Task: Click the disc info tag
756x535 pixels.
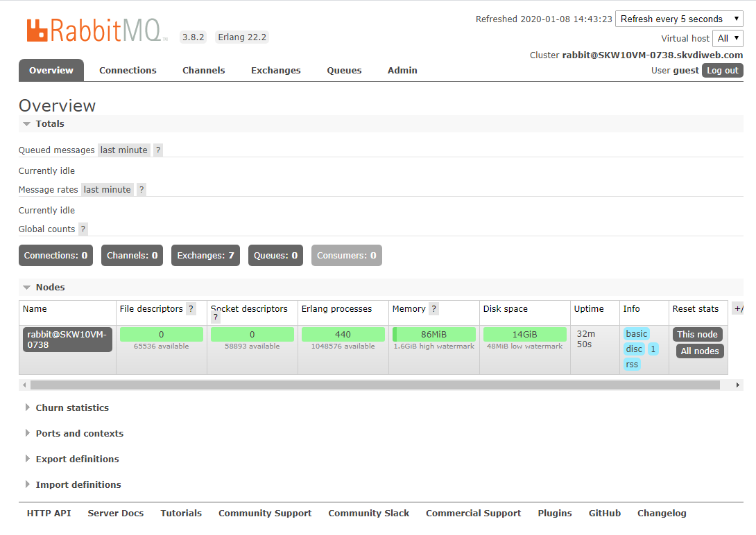Action: (634, 349)
